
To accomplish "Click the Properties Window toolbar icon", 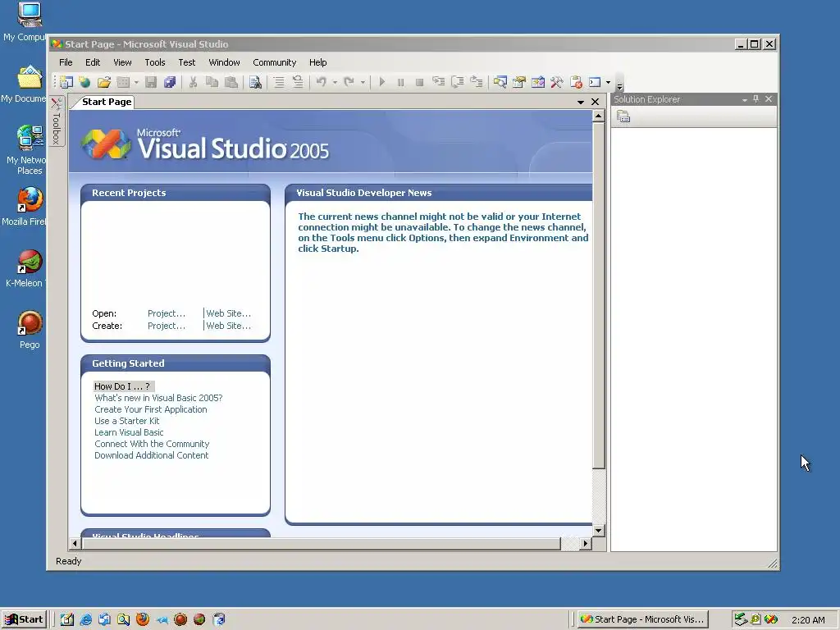I will [519, 82].
